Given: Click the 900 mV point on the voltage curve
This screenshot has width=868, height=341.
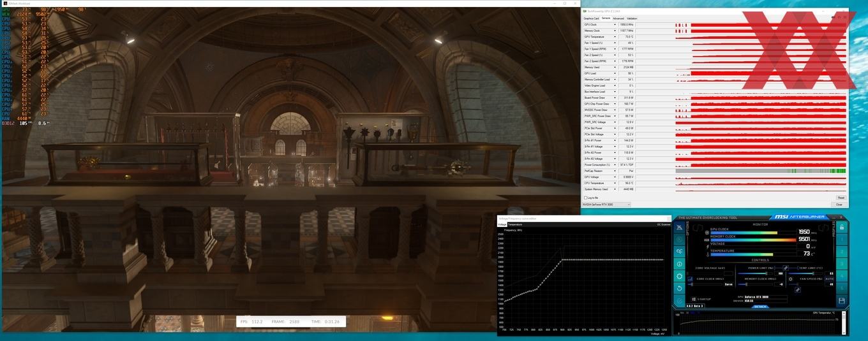Looking at the screenshot, I should 562,259.
